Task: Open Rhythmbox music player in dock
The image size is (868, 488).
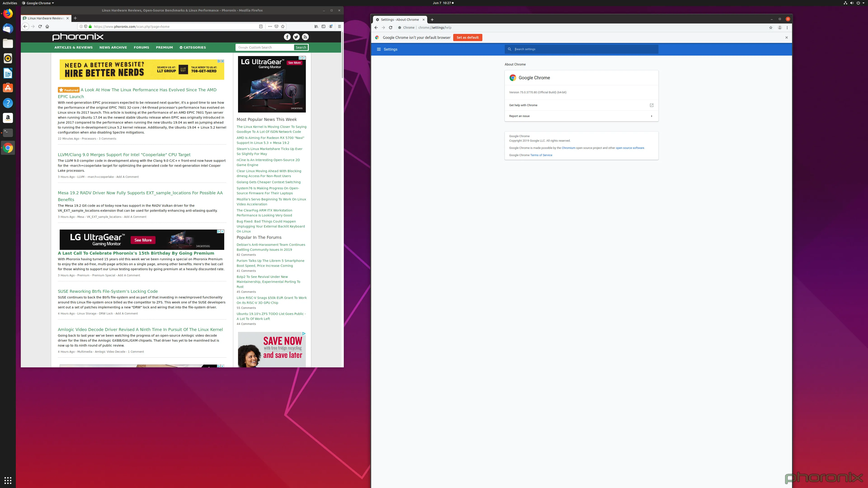Action: point(8,58)
